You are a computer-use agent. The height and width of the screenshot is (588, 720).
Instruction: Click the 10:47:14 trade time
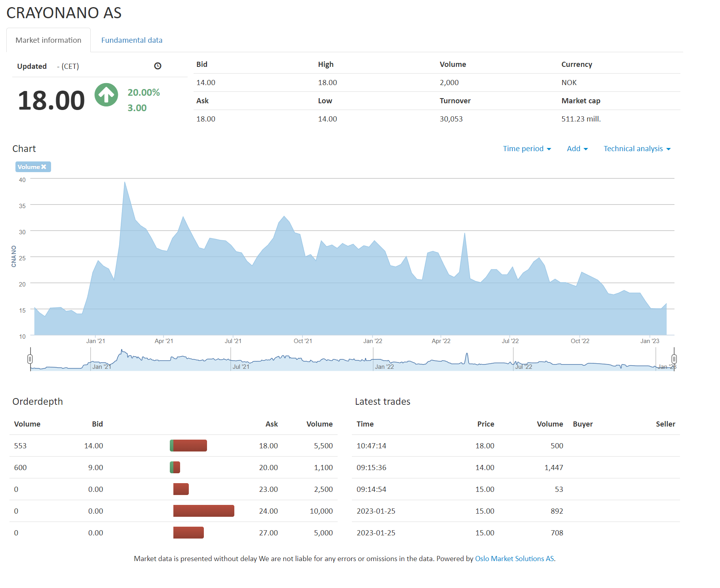[371, 446]
